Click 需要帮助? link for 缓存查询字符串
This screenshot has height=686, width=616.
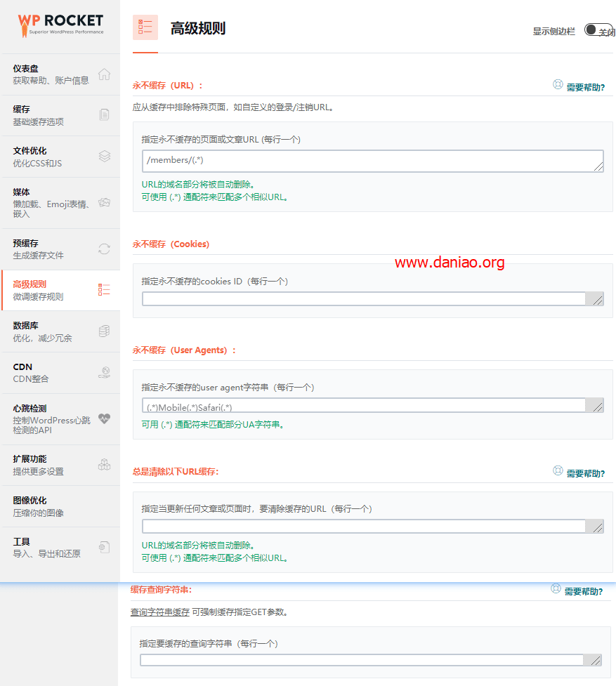click(583, 591)
